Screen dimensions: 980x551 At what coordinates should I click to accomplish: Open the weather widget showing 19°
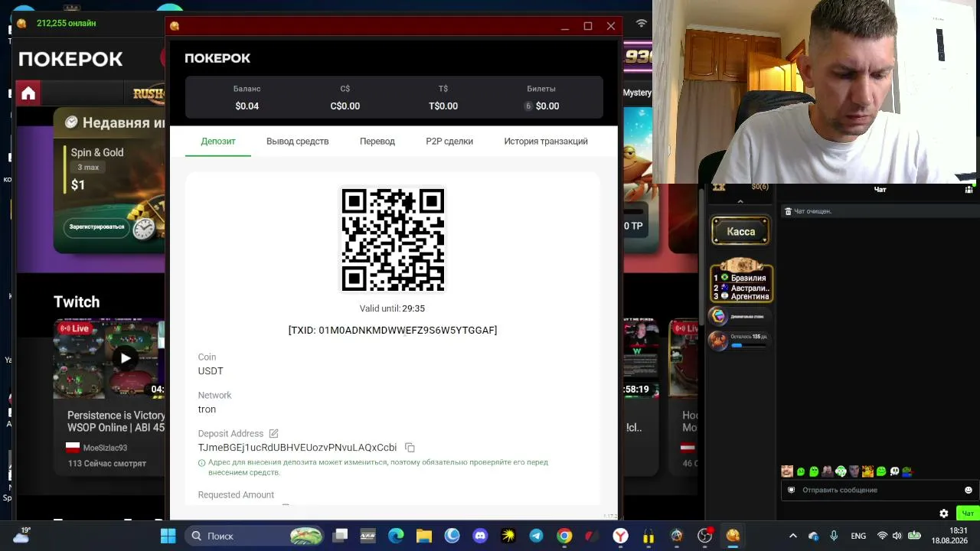21,534
